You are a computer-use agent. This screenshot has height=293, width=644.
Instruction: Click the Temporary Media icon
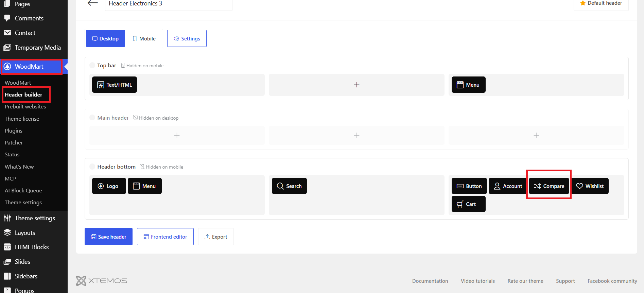click(x=7, y=48)
